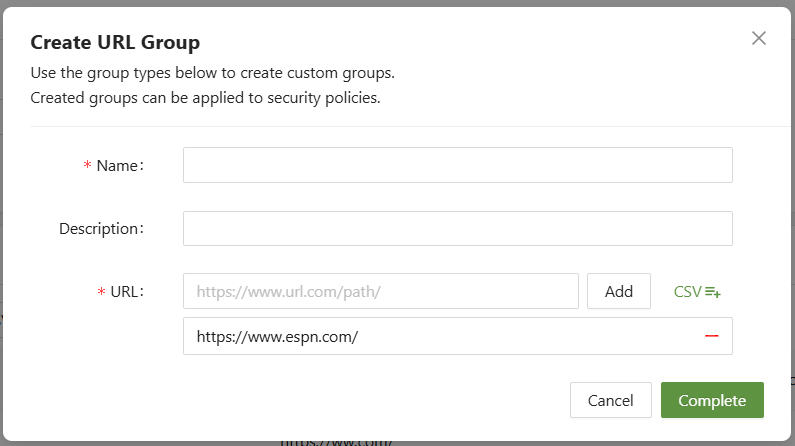
Task: Click into the Description text box
Action: tap(457, 228)
